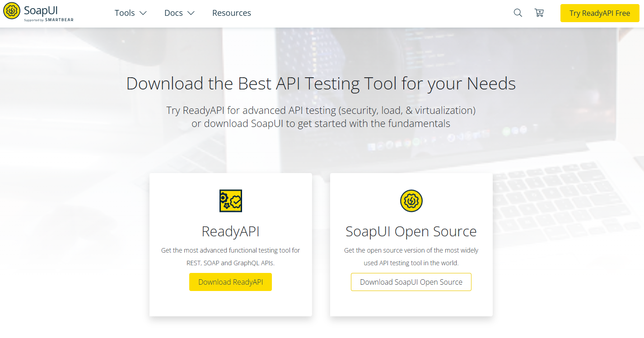Screen dimensions: 644x338
Task: Click Download SoapUI Open Source button
Action: 411,282
